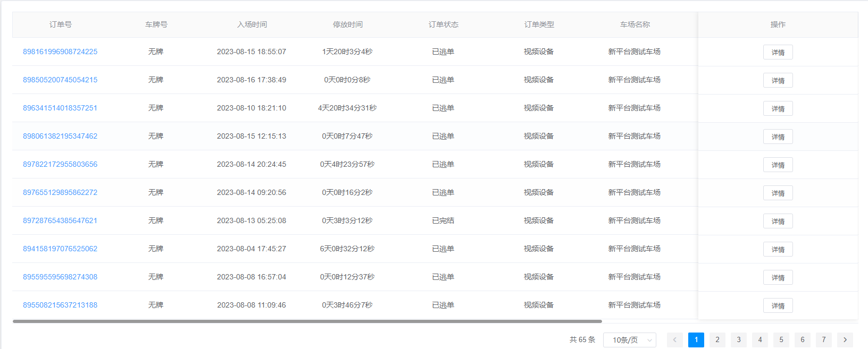Select page 1 in pagination
This screenshot has width=868, height=349.
pyautogui.click(x=696, y=340)
